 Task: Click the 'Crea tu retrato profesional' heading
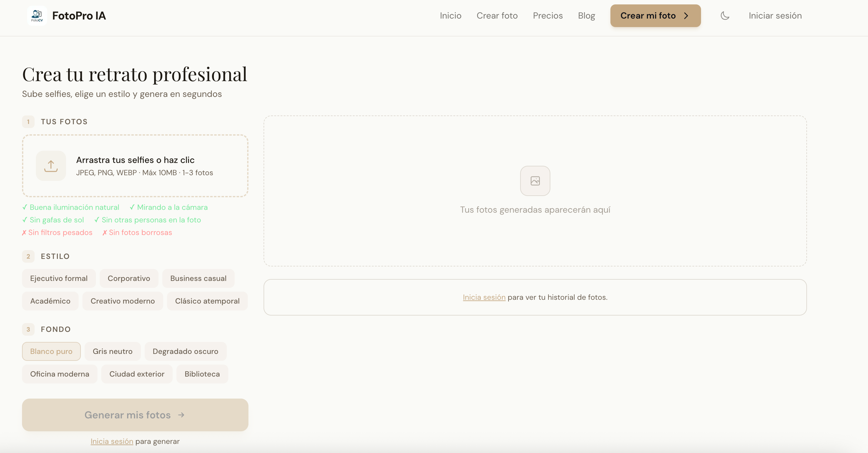pyautogui.click(x=135, y=74)
